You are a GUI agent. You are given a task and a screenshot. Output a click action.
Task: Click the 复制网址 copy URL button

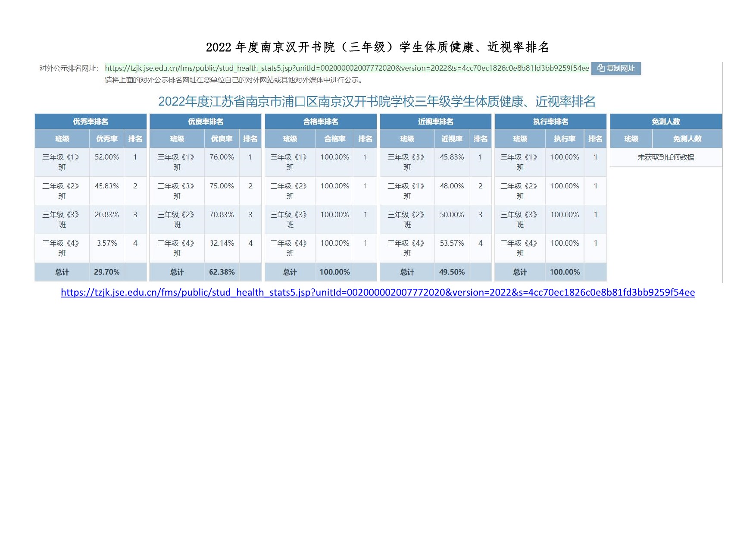tap(616, 69)
